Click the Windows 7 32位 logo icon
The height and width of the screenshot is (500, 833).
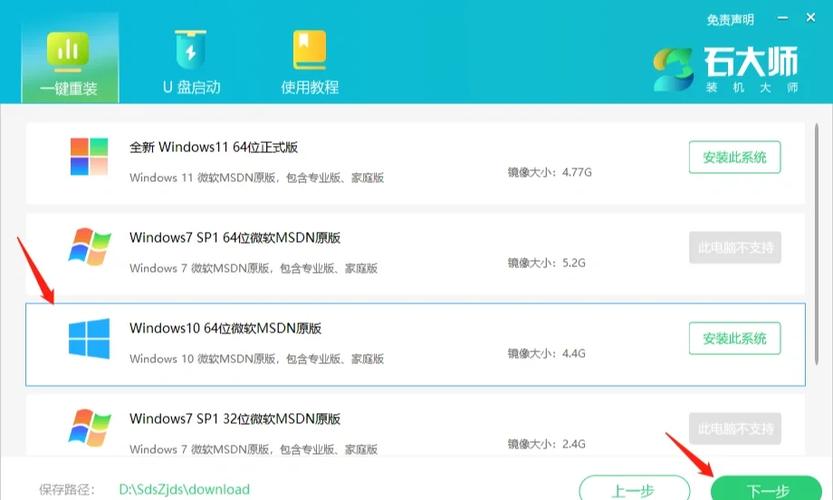click(x=89, y=428)
